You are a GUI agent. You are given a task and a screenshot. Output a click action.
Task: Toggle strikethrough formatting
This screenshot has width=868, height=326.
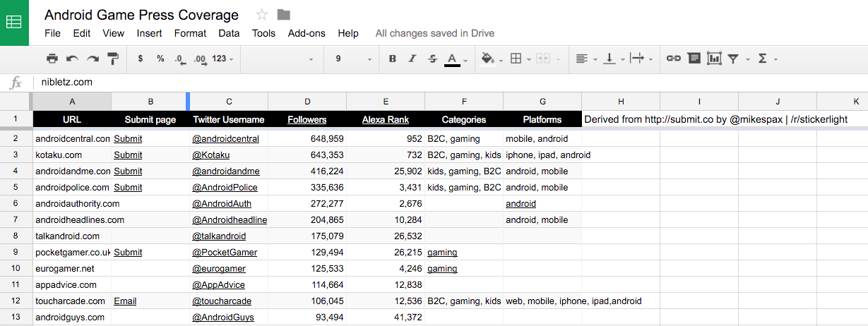coord(433,59)
